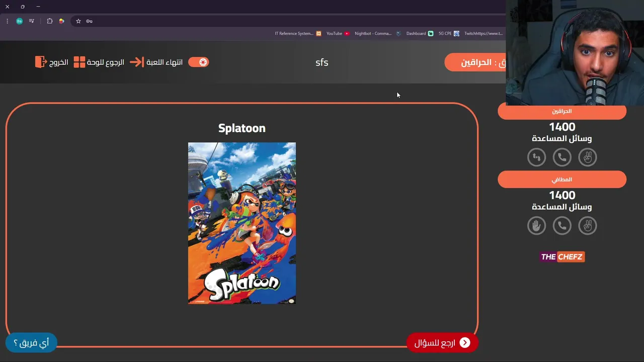Click the Splatoon answer title text
Viewport: 644px width, 362px height.
[x=242, y=128]
